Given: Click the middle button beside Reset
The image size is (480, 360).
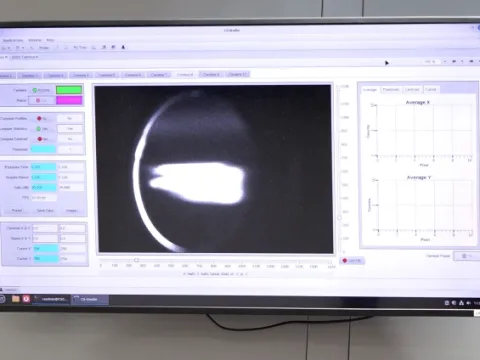Looking at the screenshot, I should [45, 211].
